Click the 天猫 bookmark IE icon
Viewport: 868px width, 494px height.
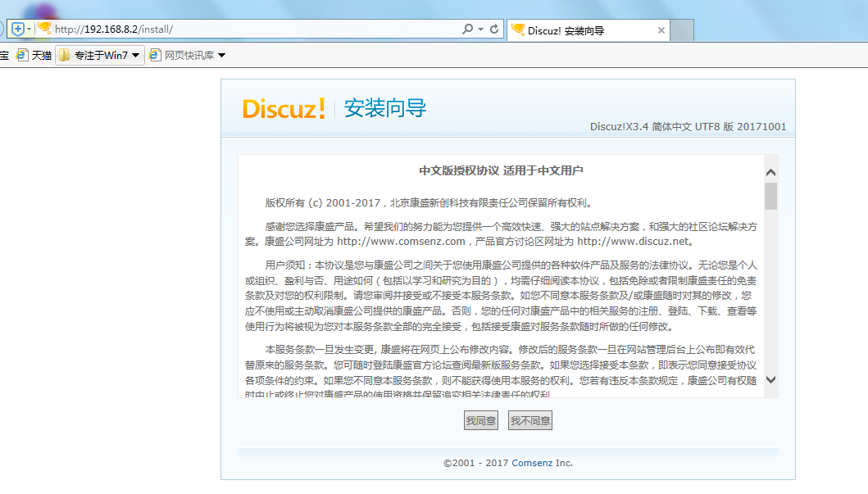tap(21, 56)
